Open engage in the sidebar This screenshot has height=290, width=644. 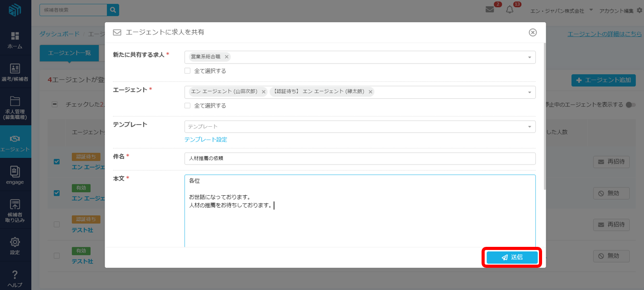[15, 175]
